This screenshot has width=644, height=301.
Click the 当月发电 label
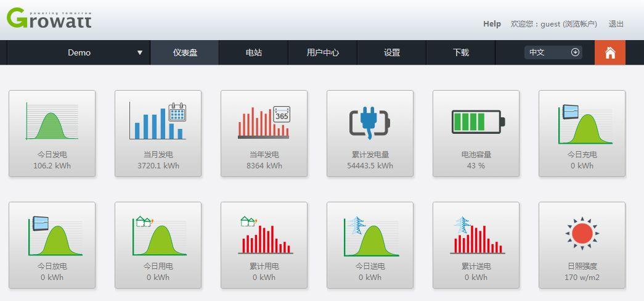point(158,155)
